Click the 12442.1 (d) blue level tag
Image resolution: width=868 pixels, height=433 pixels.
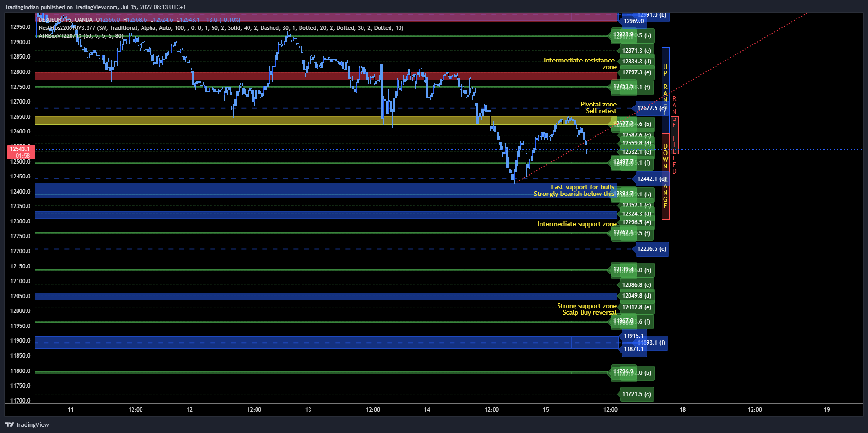pos(651,179)
